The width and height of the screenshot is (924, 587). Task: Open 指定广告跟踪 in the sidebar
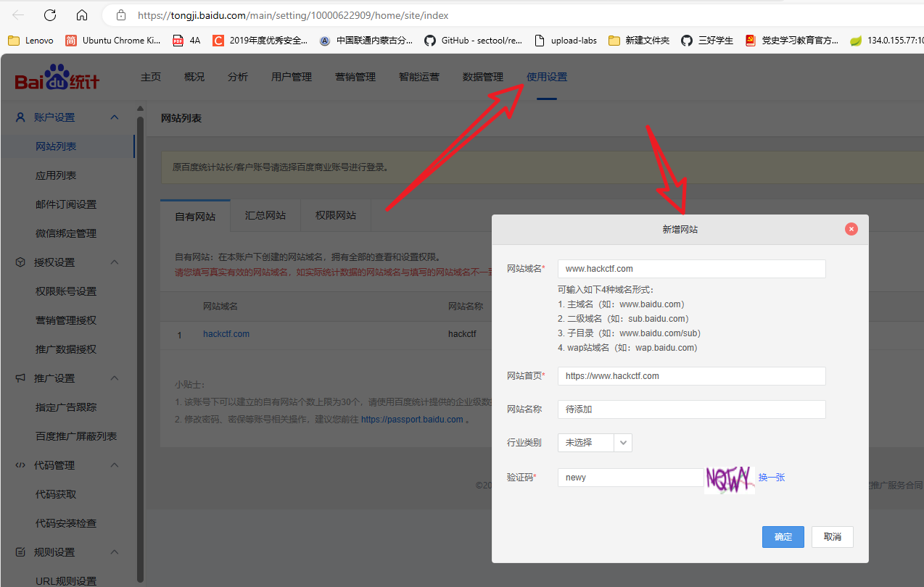tap(66, 407)
